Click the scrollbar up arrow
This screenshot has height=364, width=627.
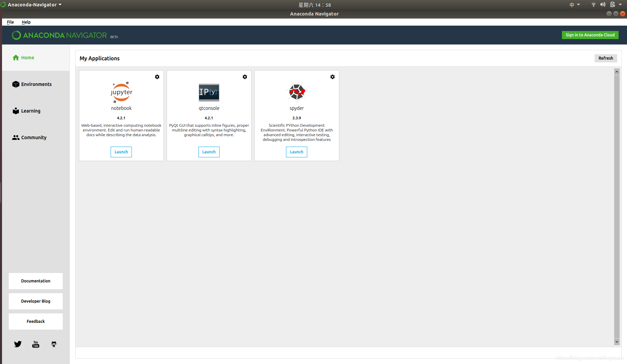[617, 72]
